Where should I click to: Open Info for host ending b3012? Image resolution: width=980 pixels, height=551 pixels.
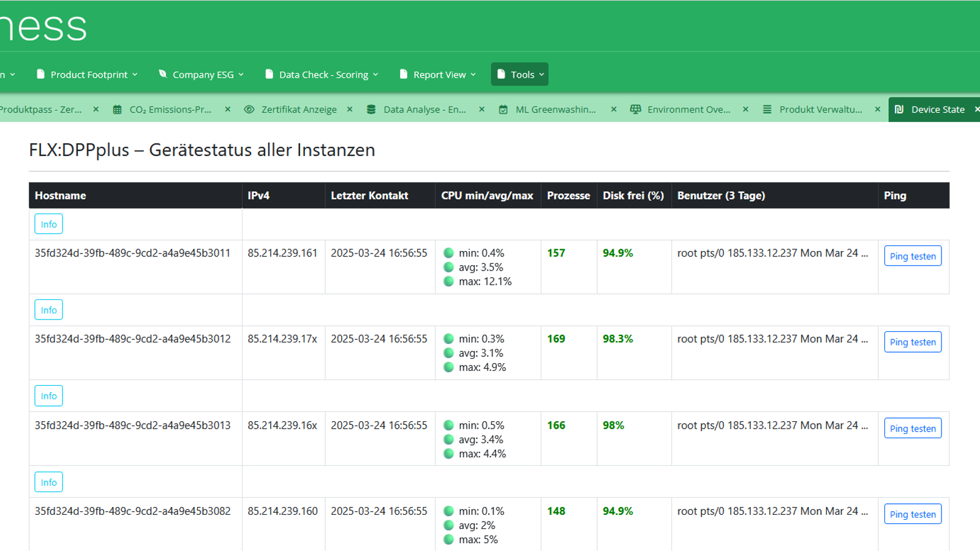click(x=48, y=310)
